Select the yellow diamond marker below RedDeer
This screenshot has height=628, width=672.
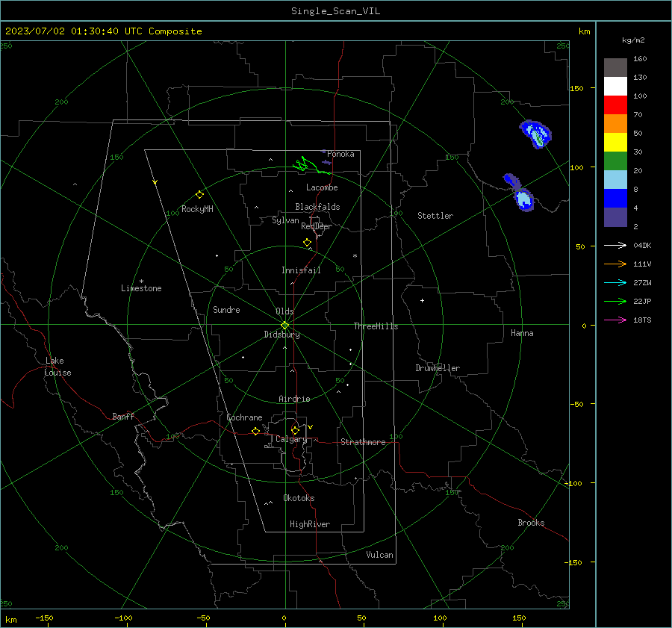(307, 243)
